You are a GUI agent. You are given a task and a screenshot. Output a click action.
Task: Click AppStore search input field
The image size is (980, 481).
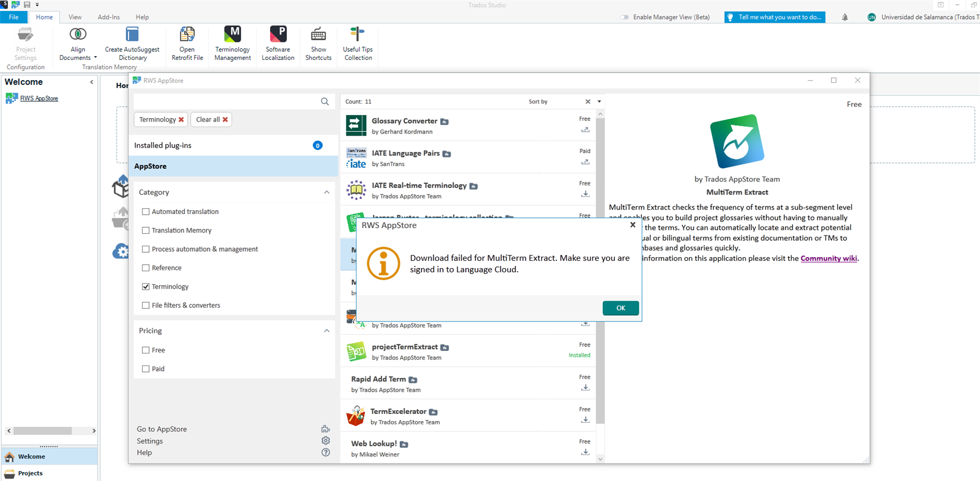click(226, 101)
